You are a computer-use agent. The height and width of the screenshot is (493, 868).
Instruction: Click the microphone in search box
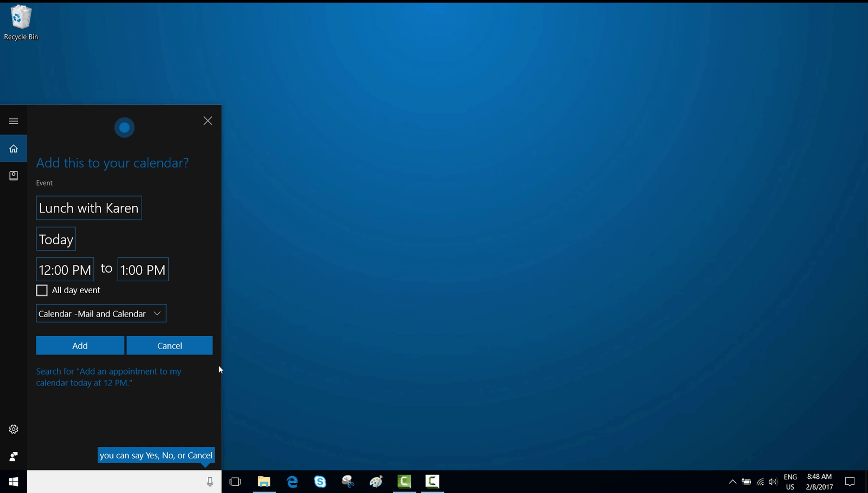pyautogui.click(x=210, y=482)
